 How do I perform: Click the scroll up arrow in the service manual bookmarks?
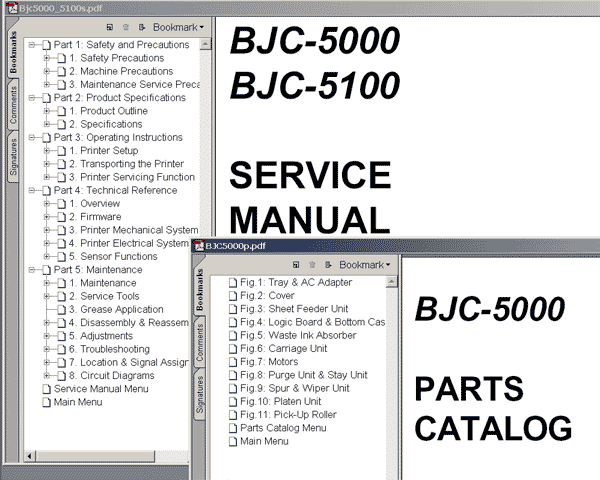pyautogui.click(x=205, y=44)
